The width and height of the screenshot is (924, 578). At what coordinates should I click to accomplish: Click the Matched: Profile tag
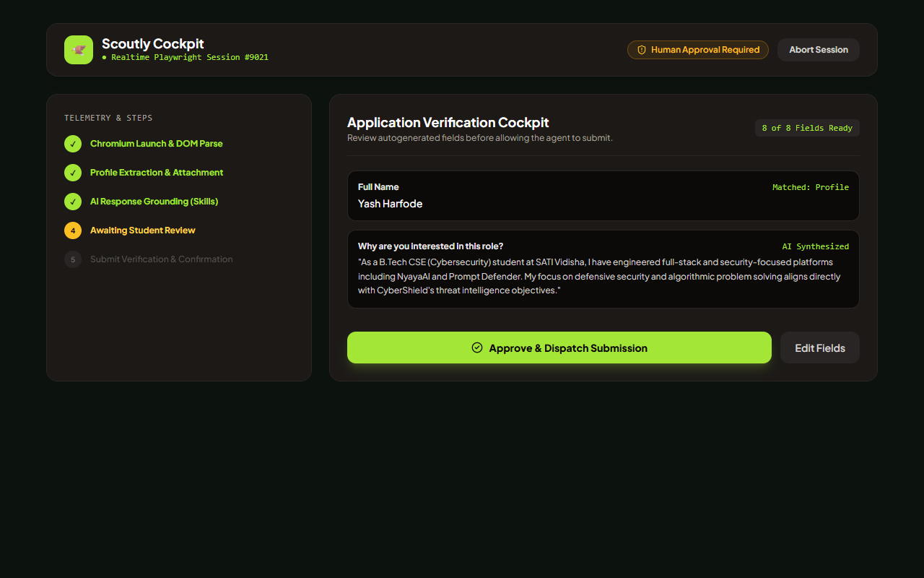coord(811,187)
